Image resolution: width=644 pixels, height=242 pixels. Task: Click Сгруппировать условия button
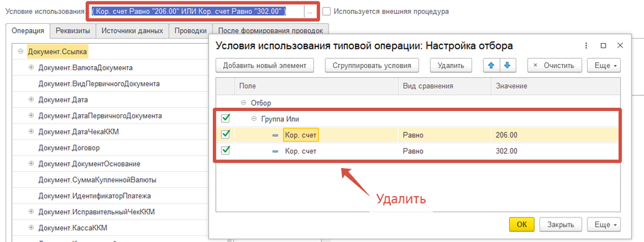pos(372,65)
